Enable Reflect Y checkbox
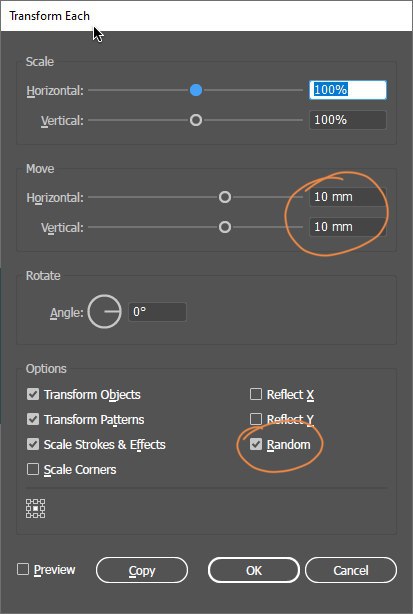The width and height of the screenshot is (413, 614). [x=256, y=419]
